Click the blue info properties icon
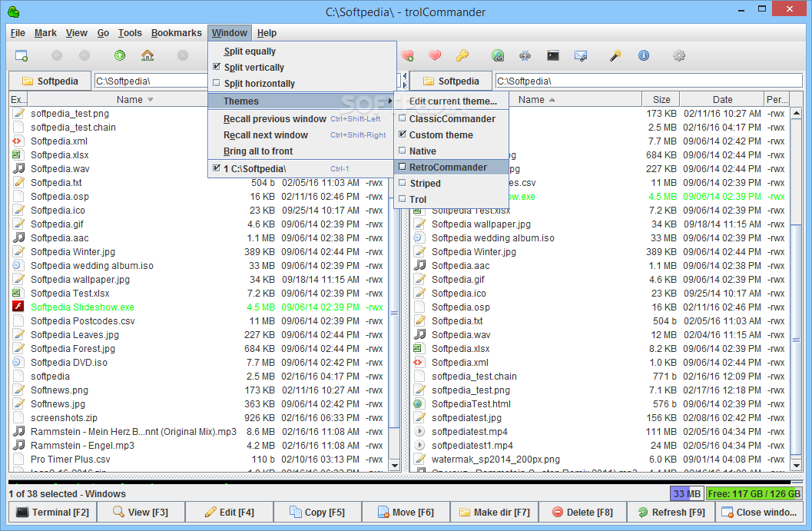Viewport: 812px width, 531px height. [x=644, y=55]
